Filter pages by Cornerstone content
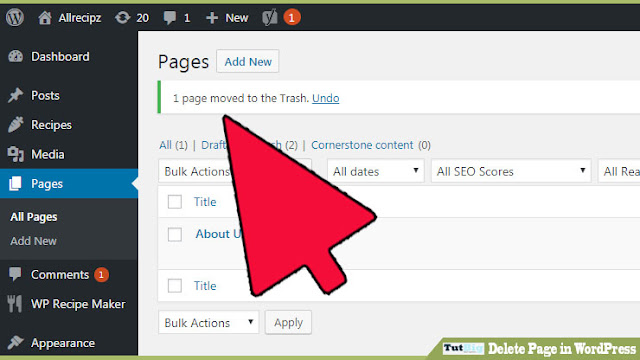This screenshot has height=360, width=640. point(362,145)
